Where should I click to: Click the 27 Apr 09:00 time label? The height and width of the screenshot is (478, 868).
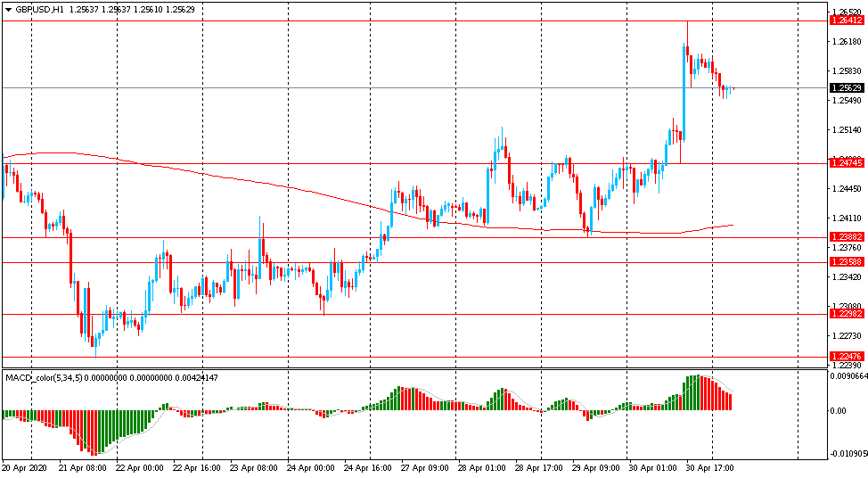pyautogui.click(x=423, y=467)
